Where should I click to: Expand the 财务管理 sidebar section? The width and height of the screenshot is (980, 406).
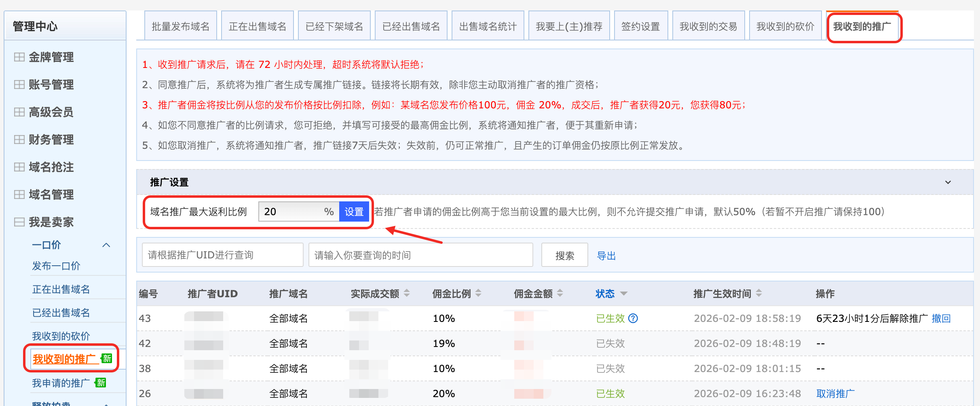(x=19, y=140)
